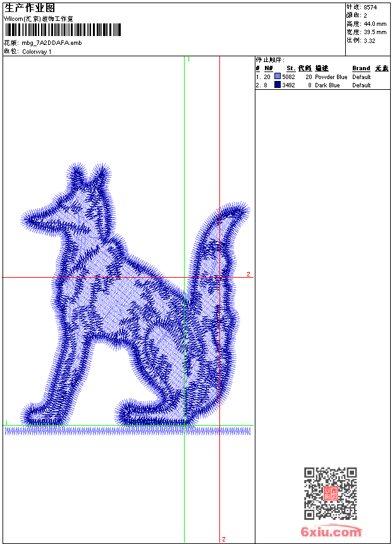The width and height of the screenshot is (392, 544).
Task: Open the 6xiu.com watermark link
Action: [331, 531]
